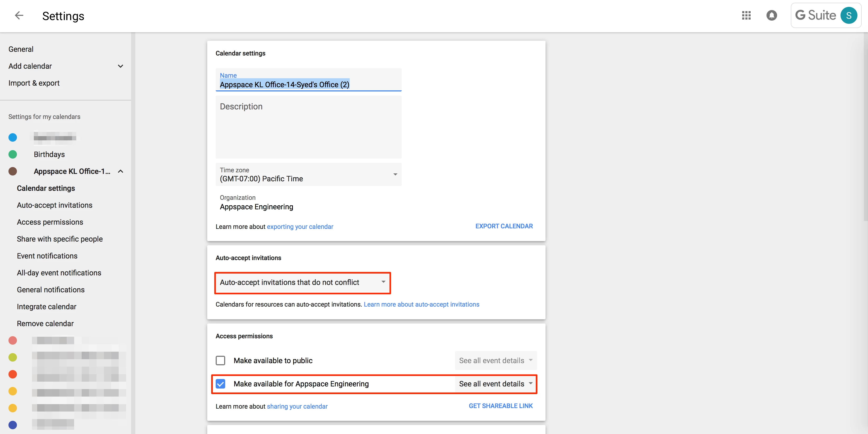Open the Auto-accept invitations dropdown
868x434 pixels.
click(302, 282)
